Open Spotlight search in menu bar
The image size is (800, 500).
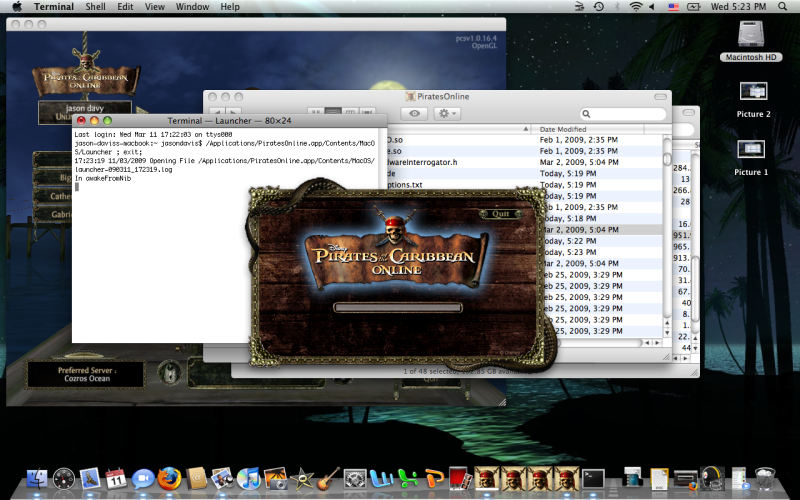point(782,7)
